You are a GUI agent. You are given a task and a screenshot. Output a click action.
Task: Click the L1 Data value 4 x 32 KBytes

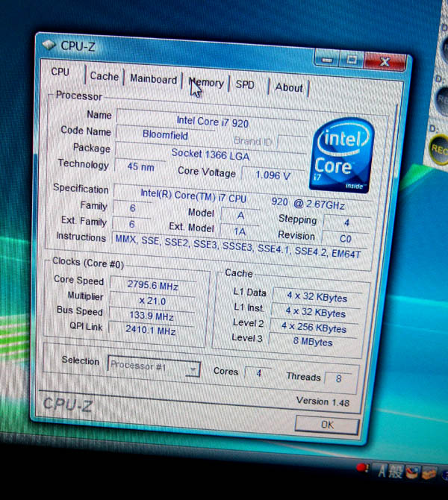point(317,296)
